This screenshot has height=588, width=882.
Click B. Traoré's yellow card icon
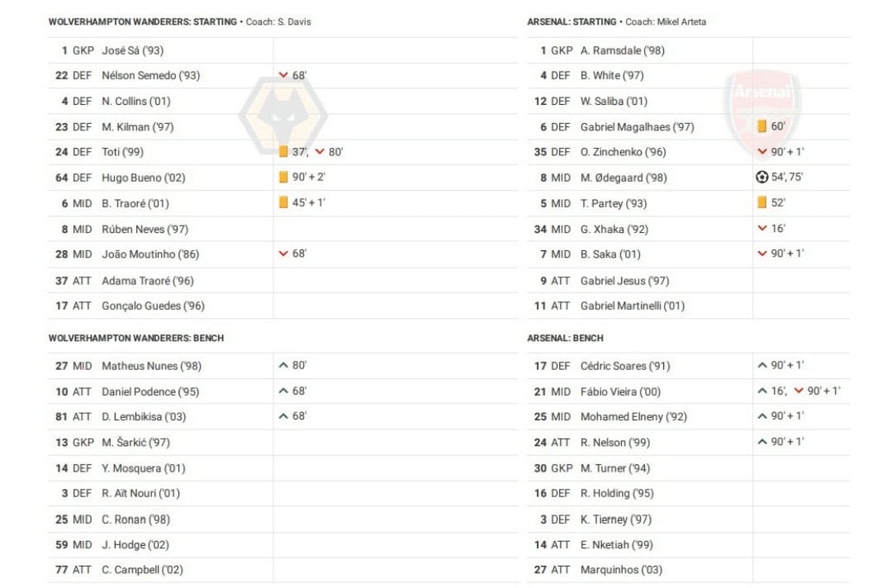tap(283, 203)
